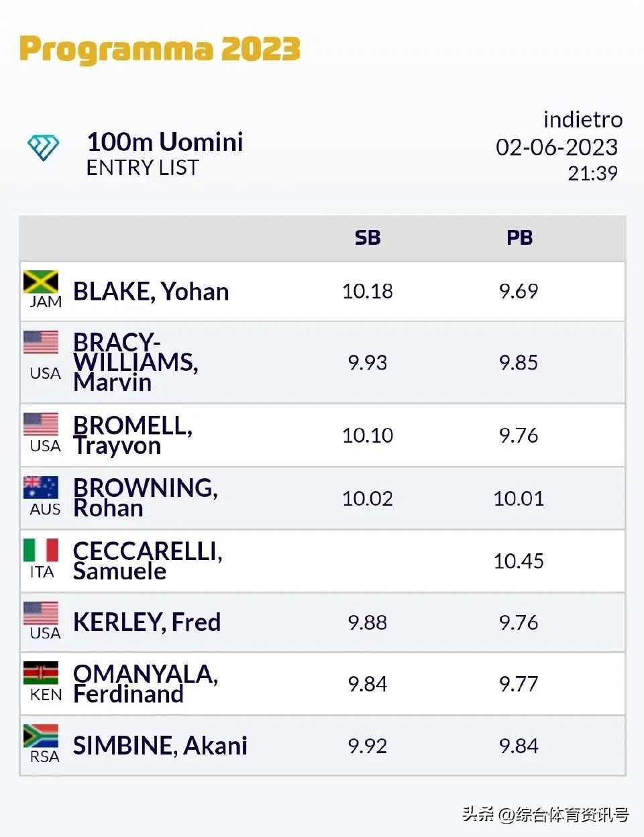
Task: Sort by the SB column header
Action: click(368, 238)
